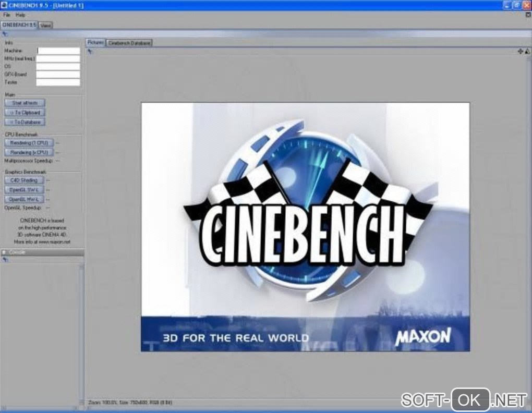Click the zoom-view triangle icon
The height and width of the screenshot is (413, 532).
point(527,52)
